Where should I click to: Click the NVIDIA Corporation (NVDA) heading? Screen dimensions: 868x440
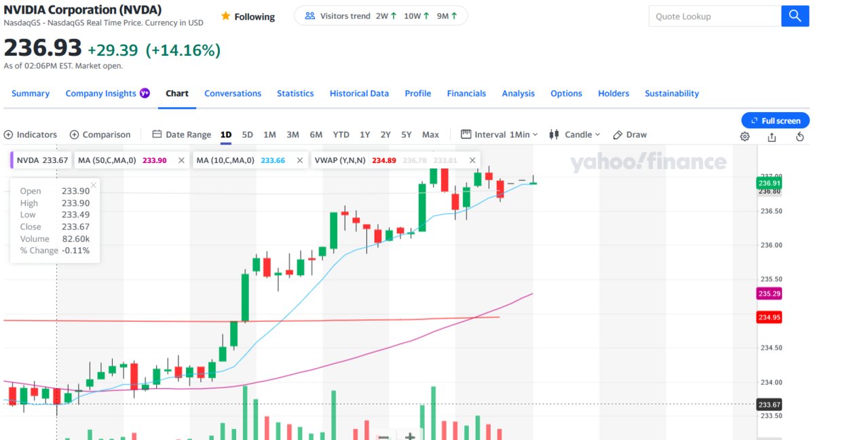[x=83, y=9]
